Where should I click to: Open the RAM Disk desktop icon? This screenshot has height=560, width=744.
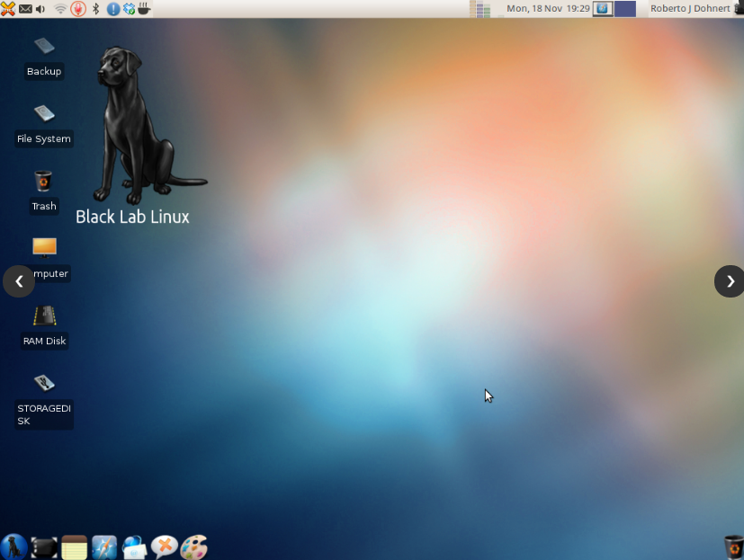pyautogui.click(x=45, y=316)
